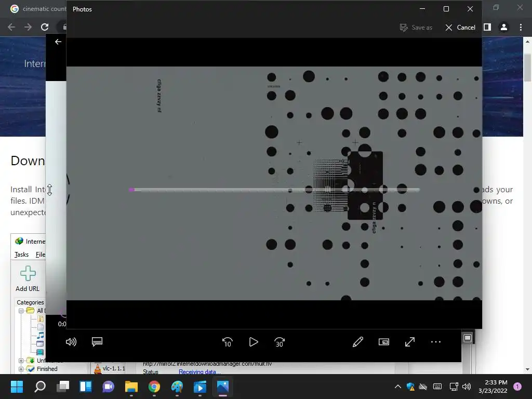Open more options ellipsis menu
The image size is (532, 399).
[x=436, y=342]
